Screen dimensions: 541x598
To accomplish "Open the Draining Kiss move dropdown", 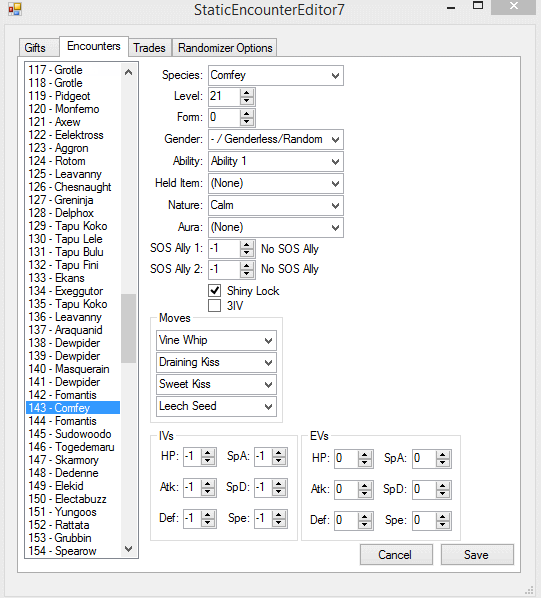I will pos(216,362).
